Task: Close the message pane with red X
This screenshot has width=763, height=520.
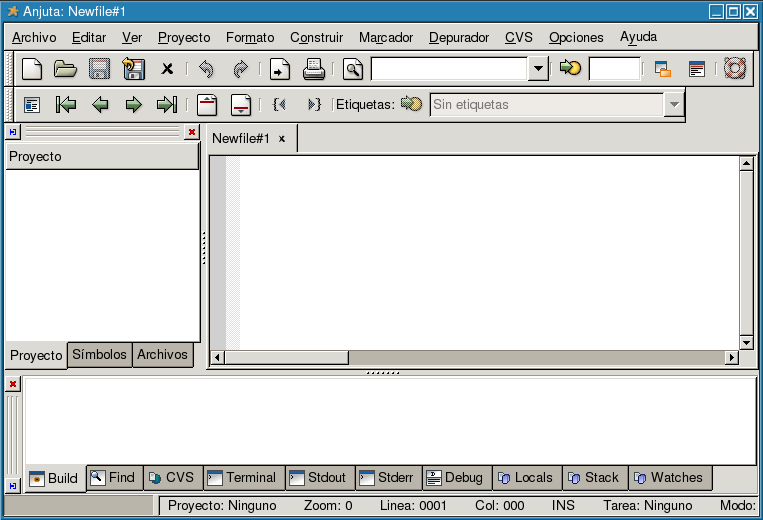Action: click(13, 384)
